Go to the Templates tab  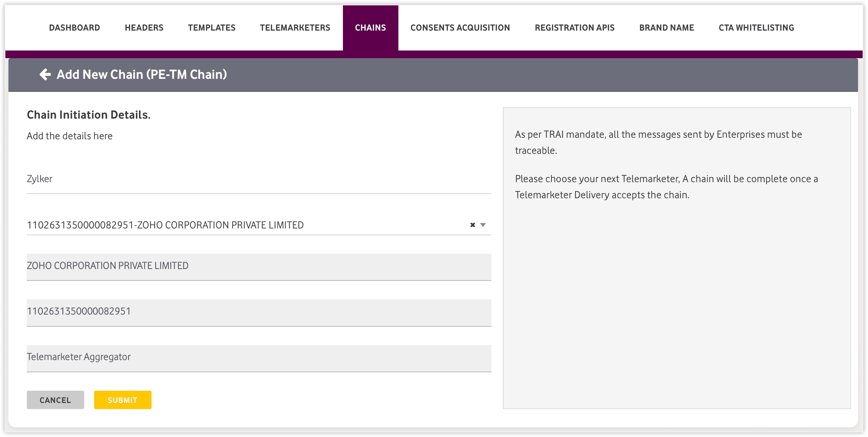coord(212,28)
